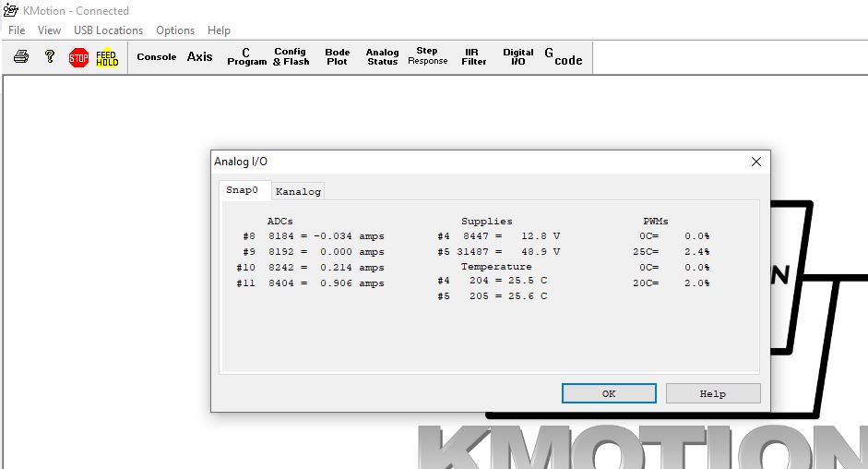
Task: Click the printer icon in toolbar
Action: click(21, 57)
